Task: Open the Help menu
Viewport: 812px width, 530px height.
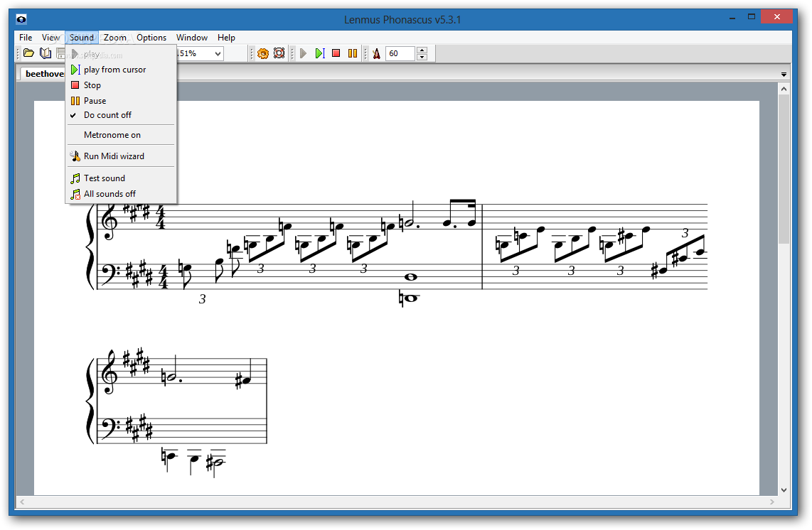Action: click(x=226, y=37)
